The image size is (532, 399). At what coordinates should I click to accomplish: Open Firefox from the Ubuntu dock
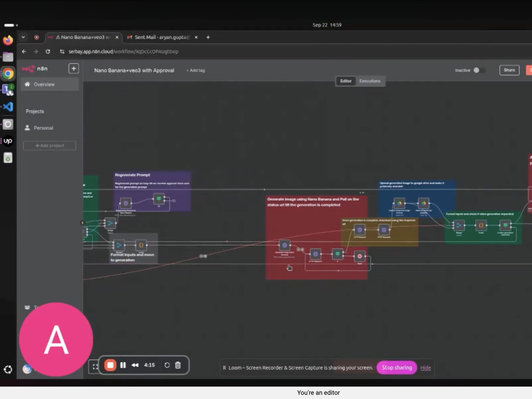point(8,40)
